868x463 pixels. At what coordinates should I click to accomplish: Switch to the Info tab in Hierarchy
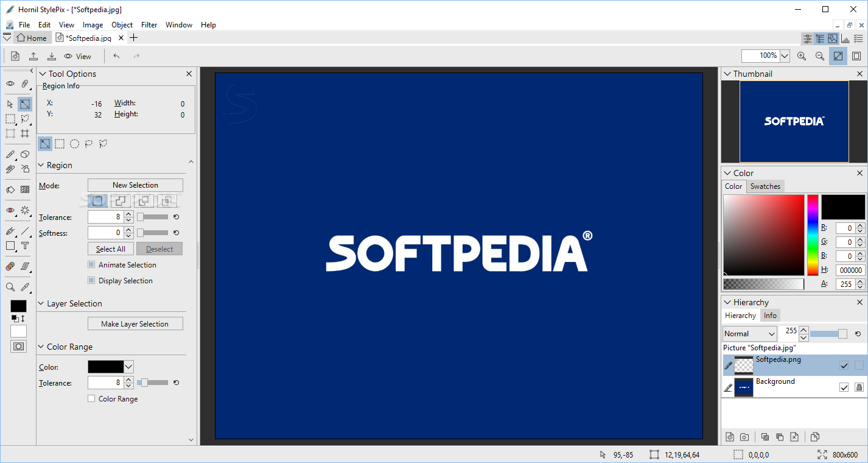770,316
